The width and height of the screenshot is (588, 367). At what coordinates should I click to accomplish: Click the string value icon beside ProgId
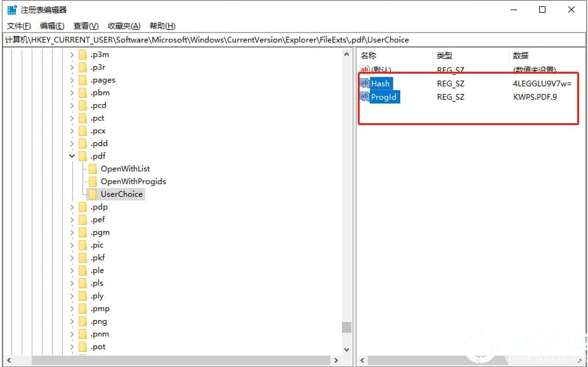tap(364, 97)
